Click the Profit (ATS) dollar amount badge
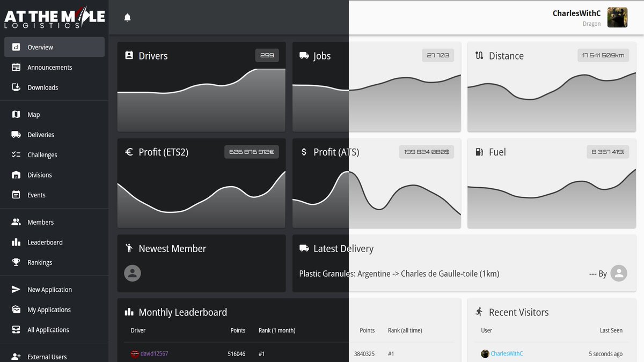 coord(427,152)
